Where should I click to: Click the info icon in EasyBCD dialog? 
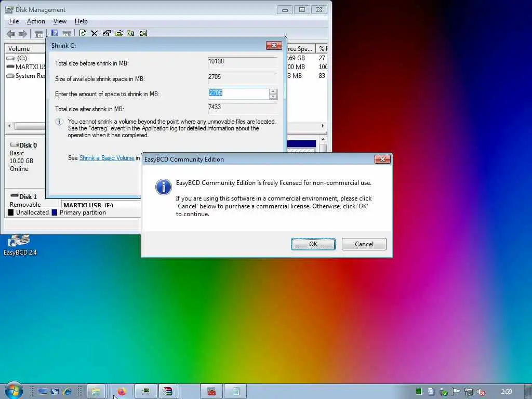click(163, 187)
